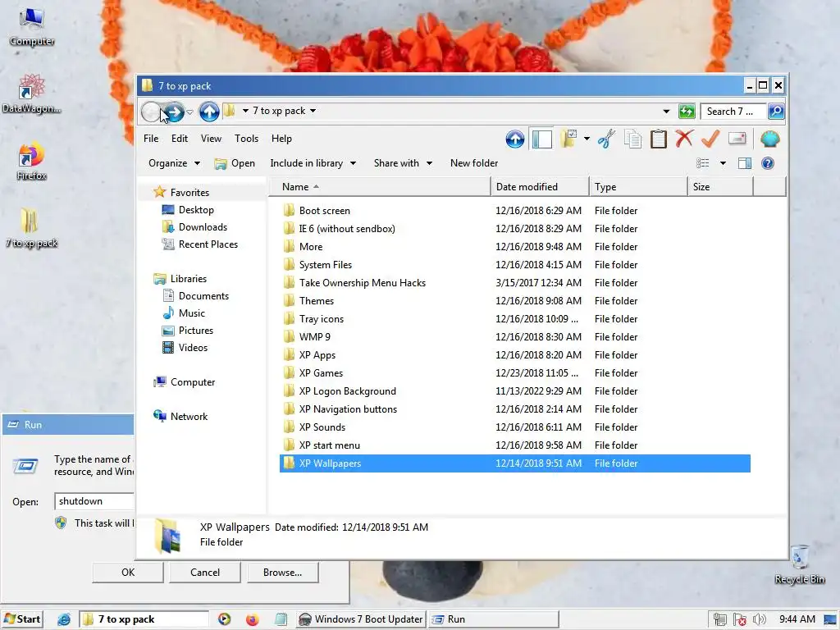The image size is (840, 630).
Task: Click Browse... in the Run dialog
Action: pyautogui.click(x=283, y=572)
